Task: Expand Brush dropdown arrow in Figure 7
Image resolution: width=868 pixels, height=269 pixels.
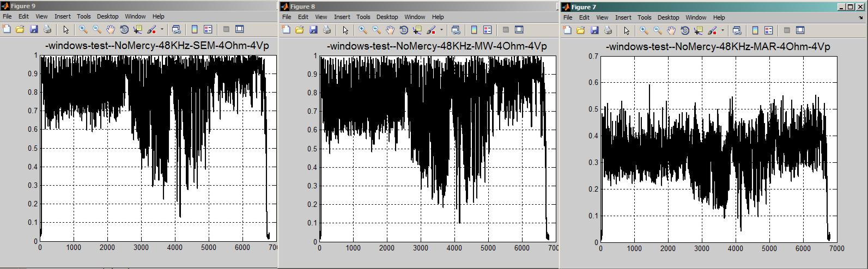Action: click(723, 30)
